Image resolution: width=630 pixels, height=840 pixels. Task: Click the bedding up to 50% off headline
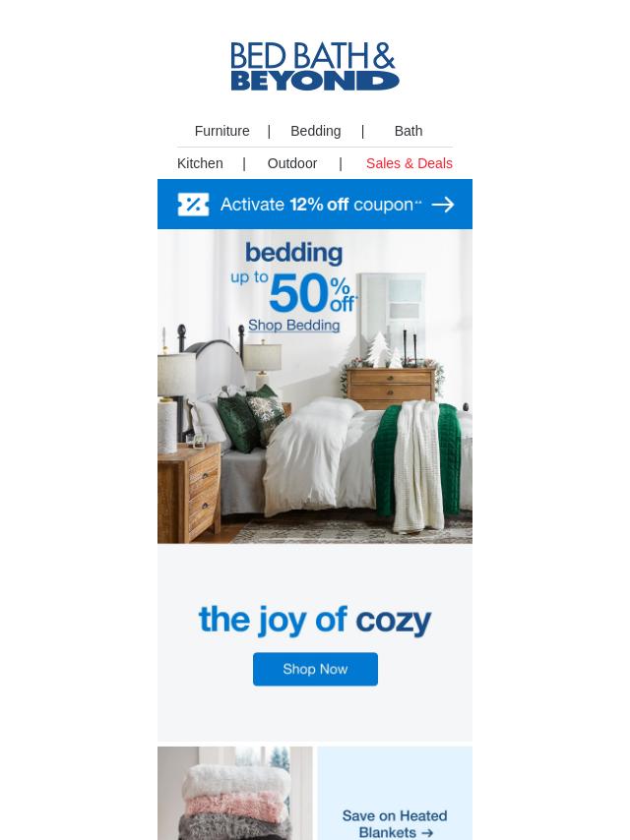pyautogui.click(x=293, y=277)
